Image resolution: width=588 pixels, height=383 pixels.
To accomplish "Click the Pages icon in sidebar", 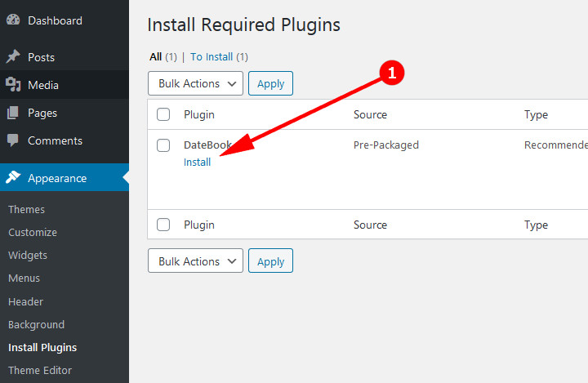I will pos(13,113).
